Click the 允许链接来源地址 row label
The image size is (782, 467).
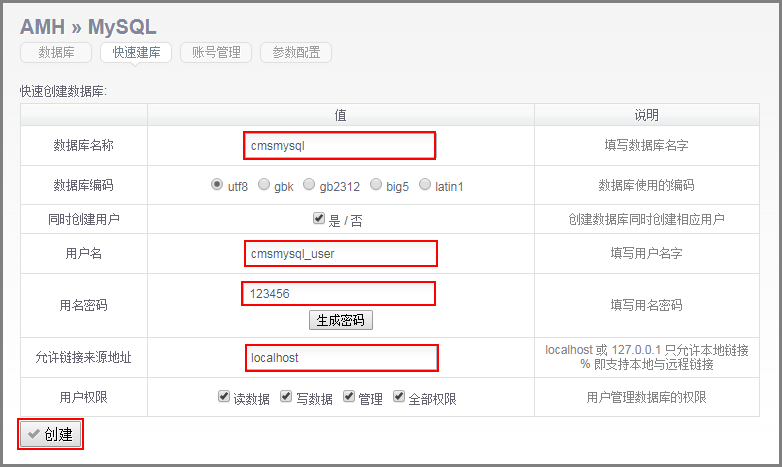pos(84,357)
